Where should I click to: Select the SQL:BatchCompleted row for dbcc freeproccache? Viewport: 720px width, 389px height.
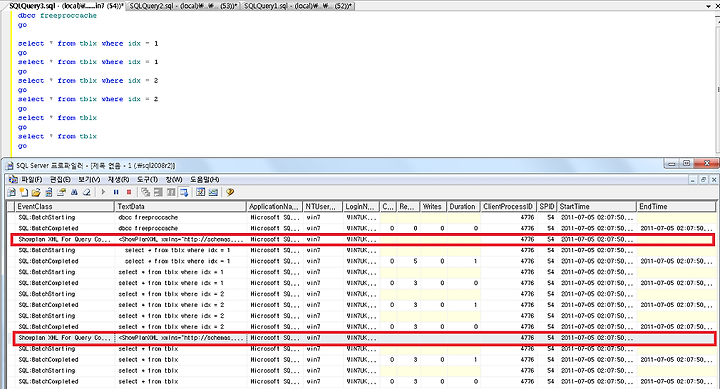(362, 228)
